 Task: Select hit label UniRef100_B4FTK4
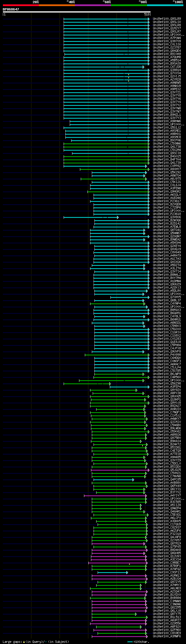coord(167,159)
